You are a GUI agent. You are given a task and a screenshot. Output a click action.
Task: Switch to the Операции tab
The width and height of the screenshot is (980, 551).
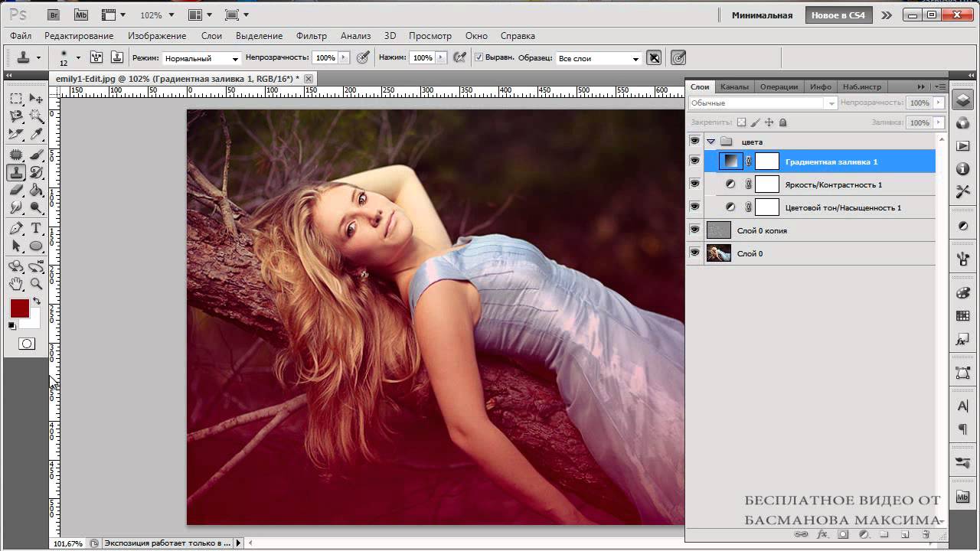click(x=779, y=86)
